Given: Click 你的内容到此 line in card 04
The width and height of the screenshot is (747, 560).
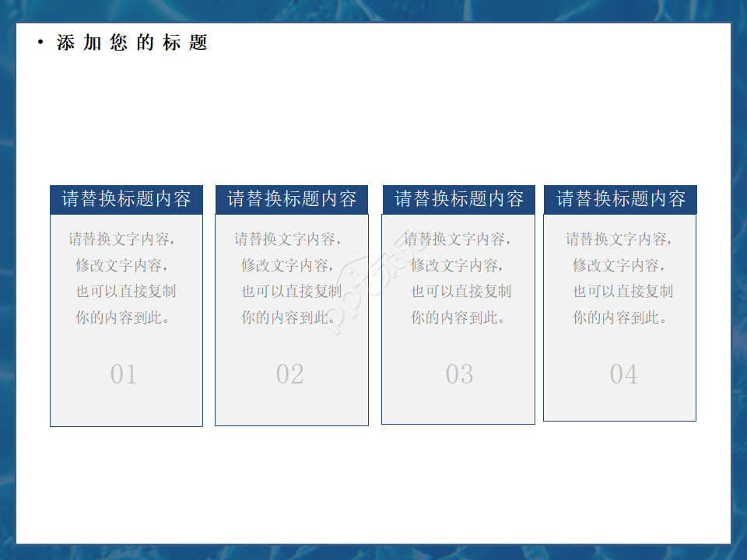Looking at the screenshot, I should [x=620, y=317].
